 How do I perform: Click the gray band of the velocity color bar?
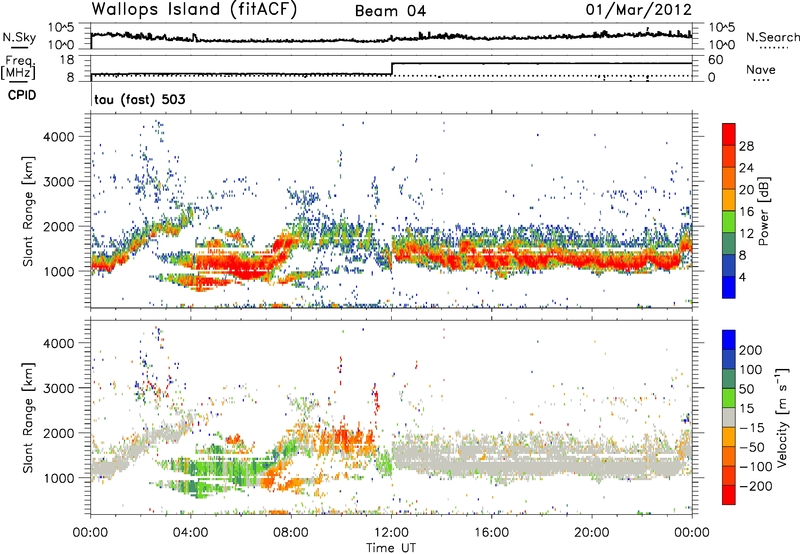pos(729,418)
